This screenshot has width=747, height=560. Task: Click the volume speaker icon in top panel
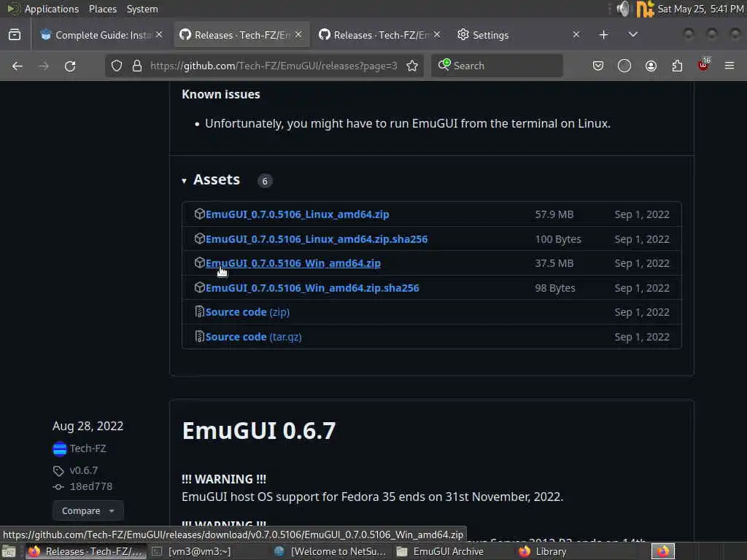tap(623, 9)
